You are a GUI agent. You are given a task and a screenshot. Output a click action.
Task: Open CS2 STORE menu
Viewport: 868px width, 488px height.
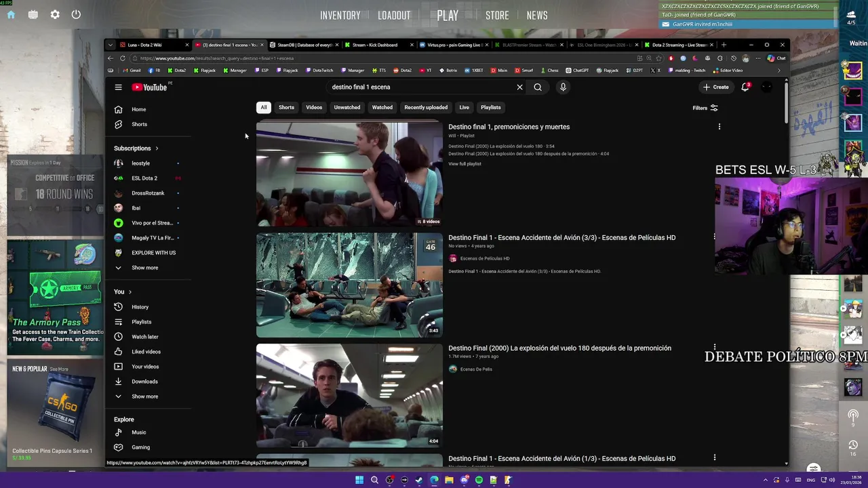coord(497,15)
